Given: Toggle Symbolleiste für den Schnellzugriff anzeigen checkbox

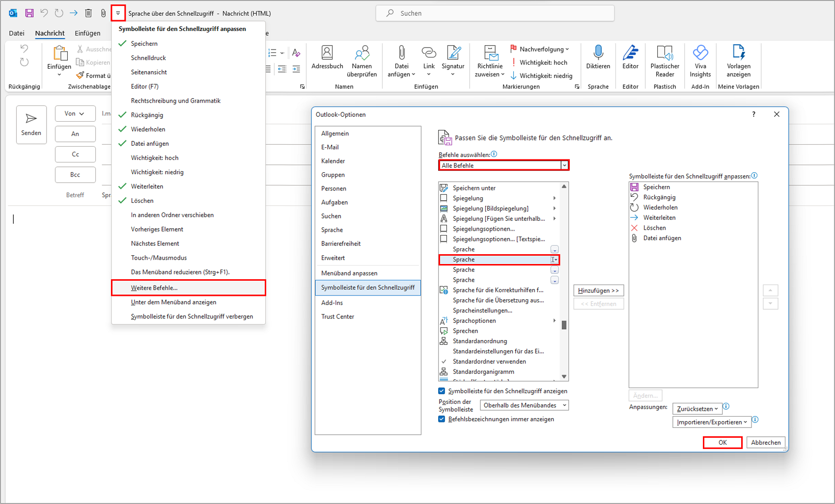Looking at the screenshot, I should 442,391.
